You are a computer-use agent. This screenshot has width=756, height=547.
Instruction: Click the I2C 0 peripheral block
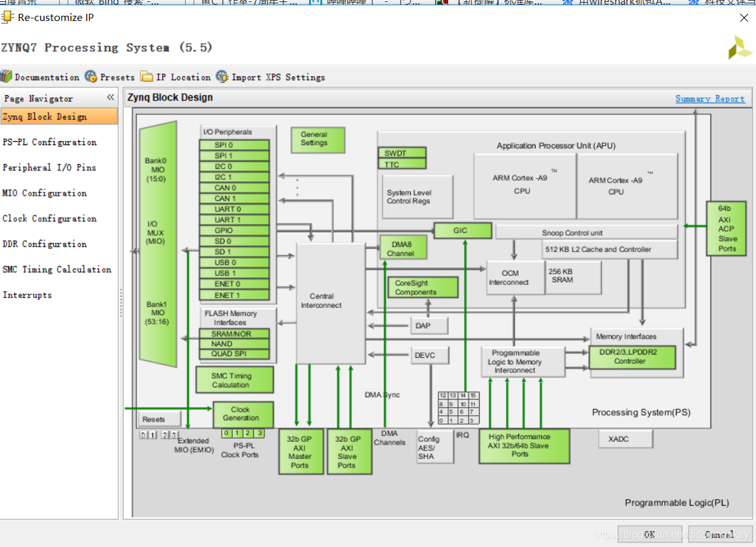click(234, 166)
